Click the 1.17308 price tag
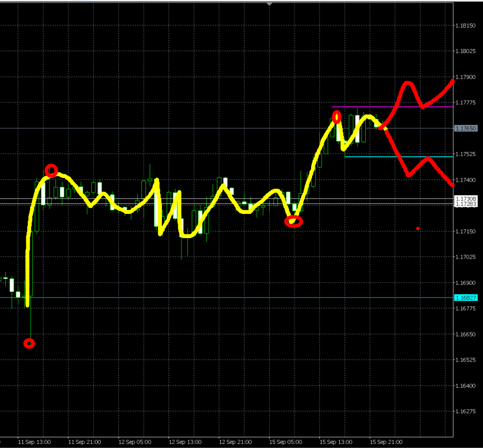Screen dimensions: 483x448 tap(466, 199)
